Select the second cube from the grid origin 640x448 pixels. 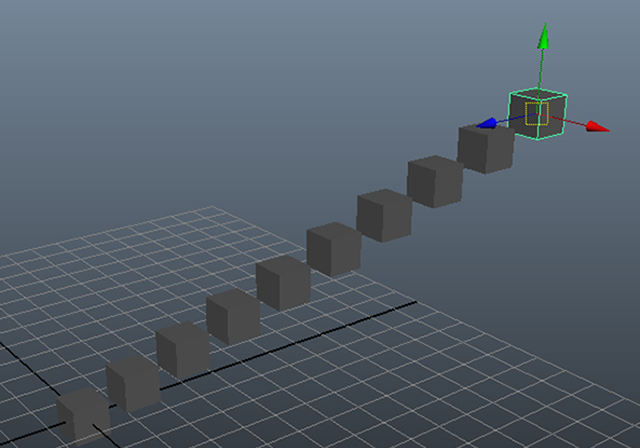click(133, 383)
